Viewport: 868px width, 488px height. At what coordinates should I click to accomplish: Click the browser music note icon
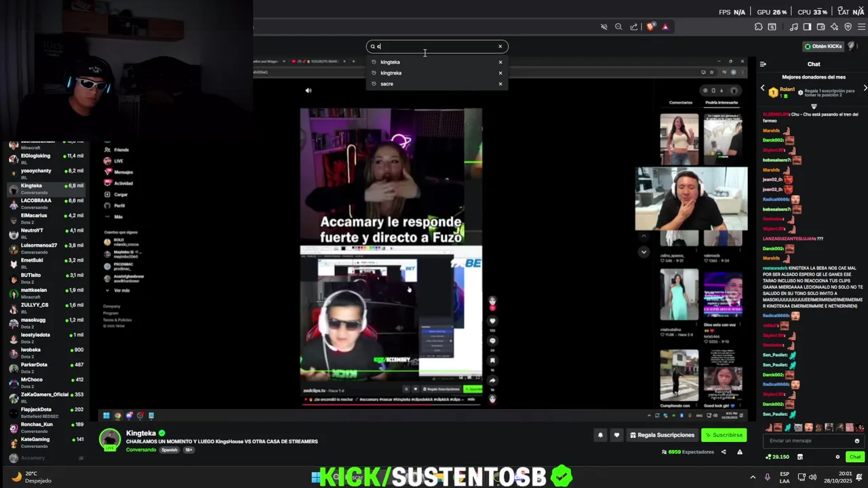(794, 27)
